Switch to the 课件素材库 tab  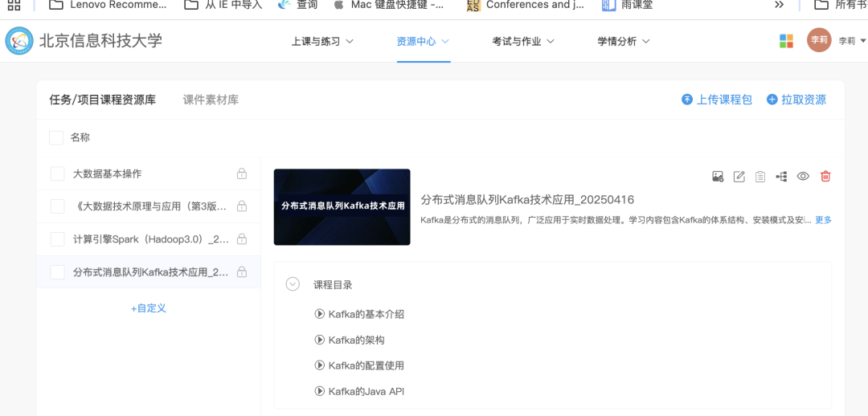pos(211,100)
